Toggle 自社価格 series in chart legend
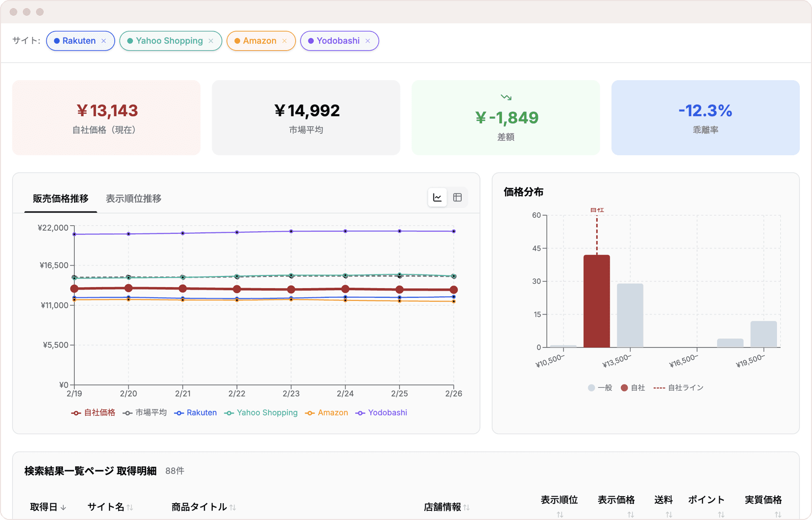 point(93,413)
